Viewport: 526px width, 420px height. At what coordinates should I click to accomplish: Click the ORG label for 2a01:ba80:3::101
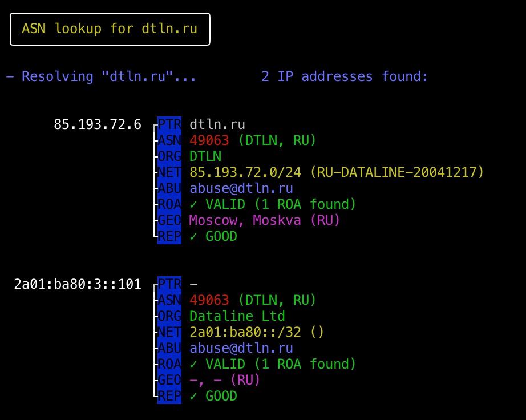169,316
